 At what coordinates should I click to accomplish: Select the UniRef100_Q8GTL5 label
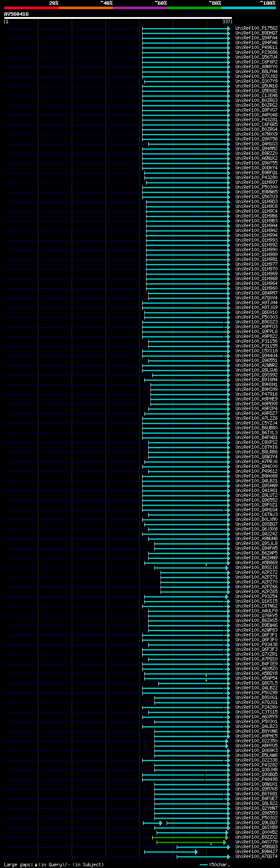[x=256, y=683]
